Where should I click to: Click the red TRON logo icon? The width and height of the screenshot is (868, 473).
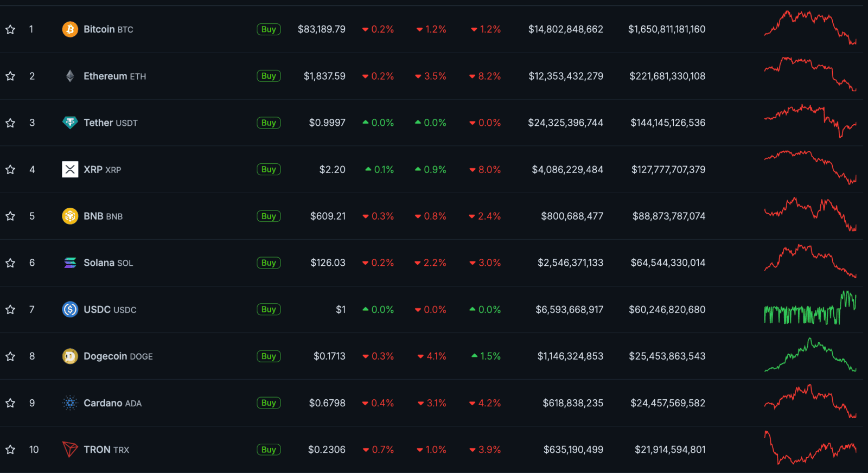pos(70,449)
